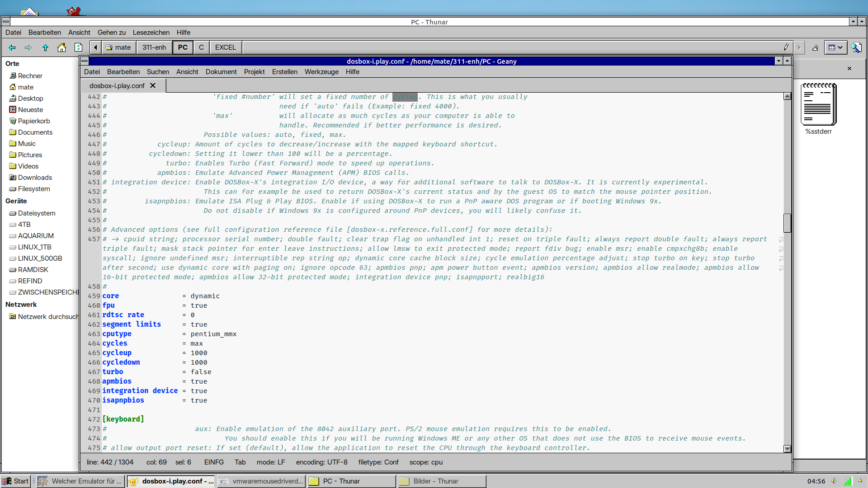The width and height of the screenshot is (868, 488).
Task: Go to parent folder in Thunar
Action: pyautogui.click(x=45, y=47)
